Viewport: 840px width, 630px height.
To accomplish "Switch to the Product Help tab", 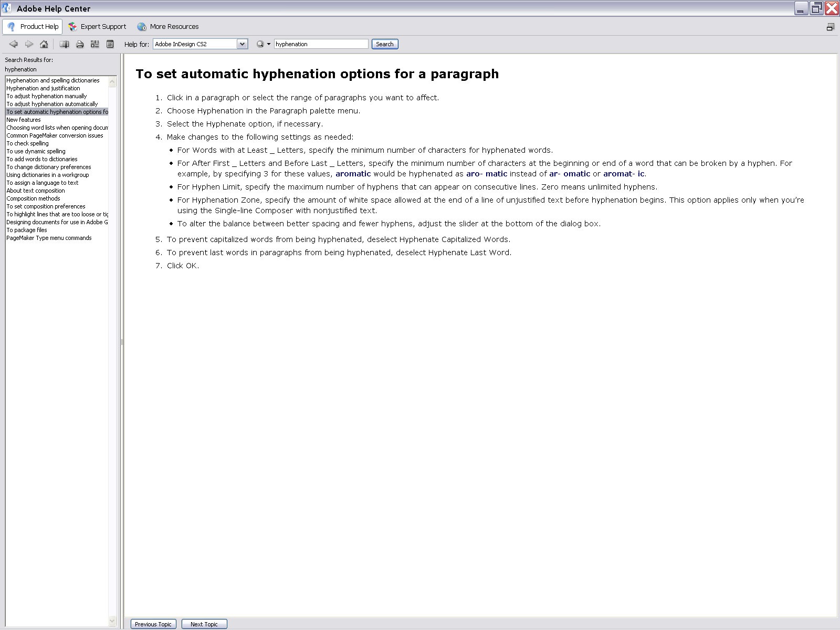I will 33,27.
